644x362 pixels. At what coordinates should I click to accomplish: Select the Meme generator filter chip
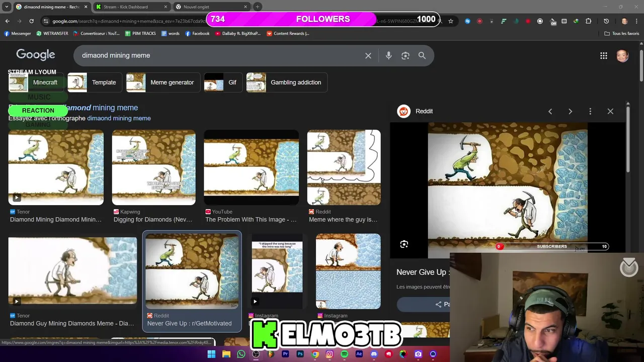click(x=163, y=82)
